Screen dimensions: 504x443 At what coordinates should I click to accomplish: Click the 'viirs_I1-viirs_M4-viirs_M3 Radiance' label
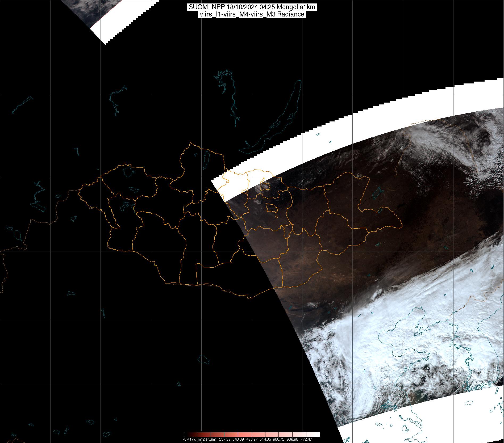pos(252,14)
